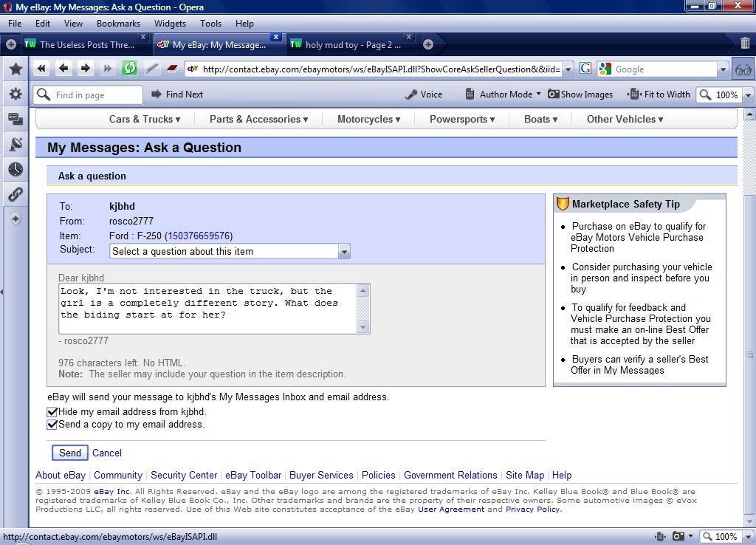The height and width of the screenshot is (545, 756).
Task: Expand Cars & Trucks menu
Action: (x=145, y=119)
